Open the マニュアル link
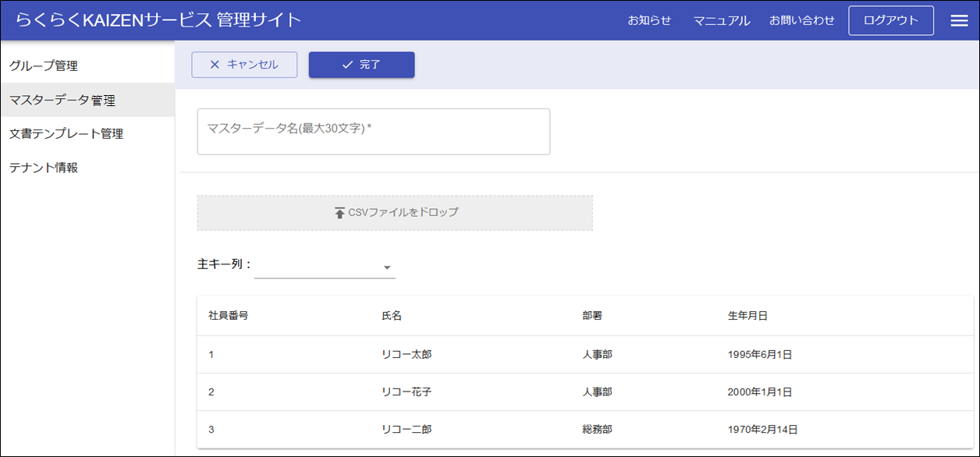The height and width of the screenshot is (457, 980). click(x=722, y=21)
